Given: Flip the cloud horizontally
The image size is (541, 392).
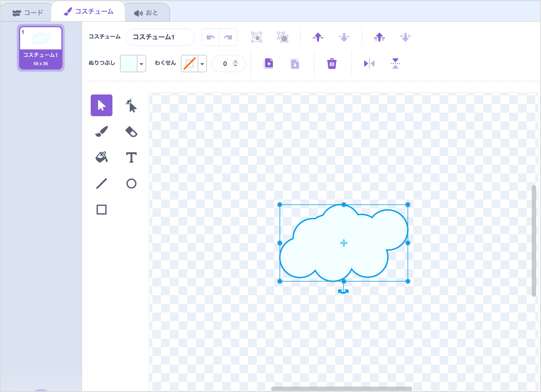Looking at the screenshot, I should tap(369, 64).
